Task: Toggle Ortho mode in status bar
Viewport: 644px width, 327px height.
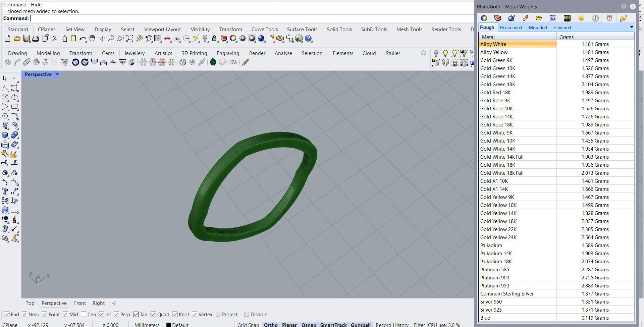Action: tap(271, 325)
